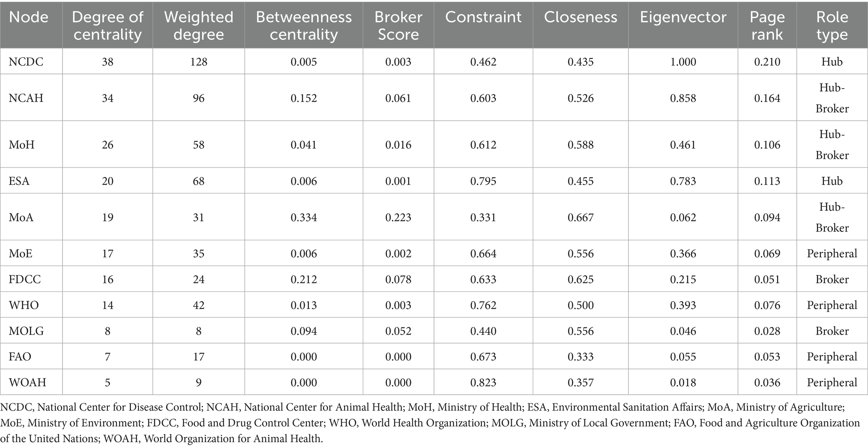Screen dimensions: 868x448
Task: Click the Node column header
Action: point(29,17)
